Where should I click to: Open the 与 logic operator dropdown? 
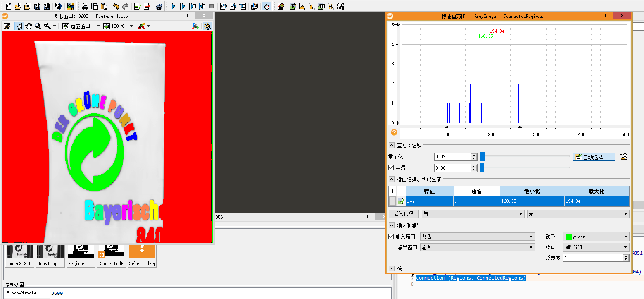coord(473,214)
